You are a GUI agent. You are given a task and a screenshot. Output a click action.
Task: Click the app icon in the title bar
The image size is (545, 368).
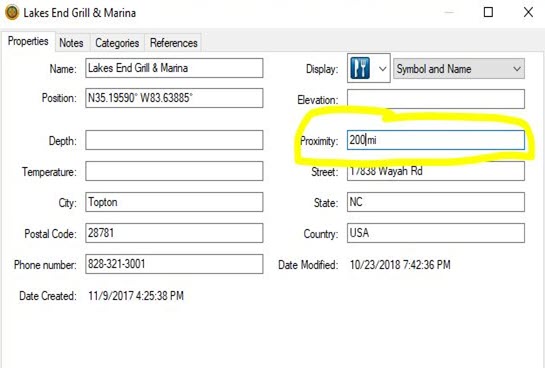[x=12, y=13]
